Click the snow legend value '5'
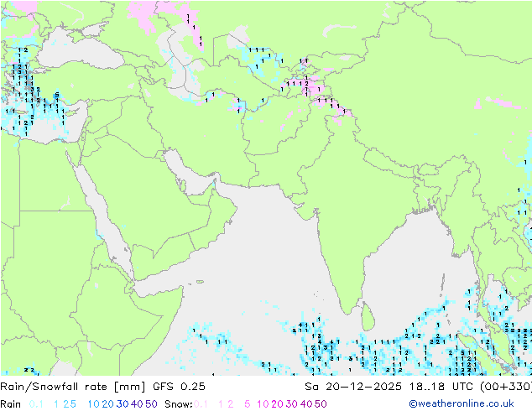The width and height of the screenshot is (532, 411). point(248,404)
